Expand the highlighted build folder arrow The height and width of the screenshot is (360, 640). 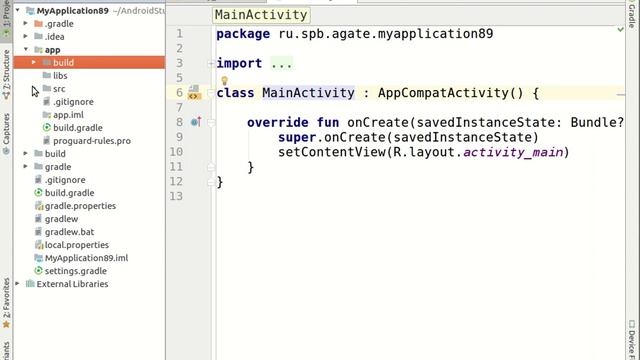click(34, 62)
